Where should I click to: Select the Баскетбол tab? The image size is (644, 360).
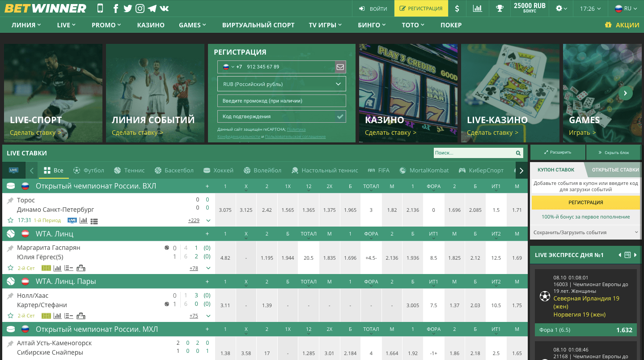(x=174, y=171)
